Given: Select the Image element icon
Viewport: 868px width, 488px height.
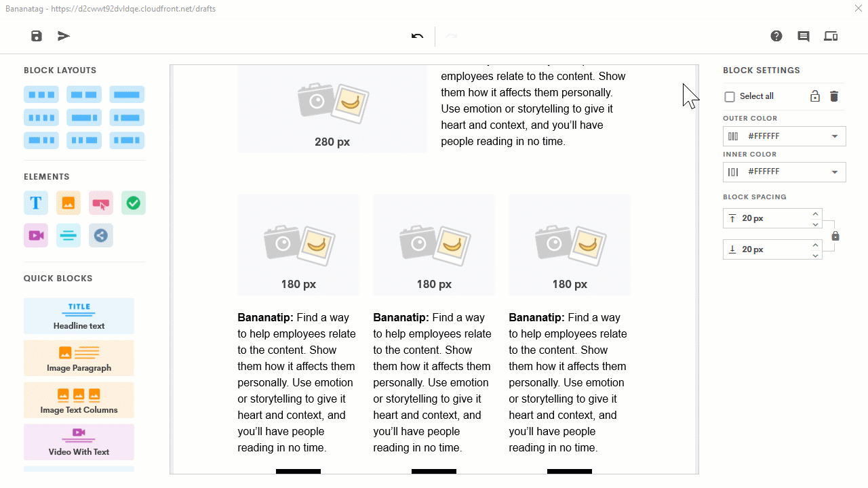Looking at the screenshot, I should point(68,203).
